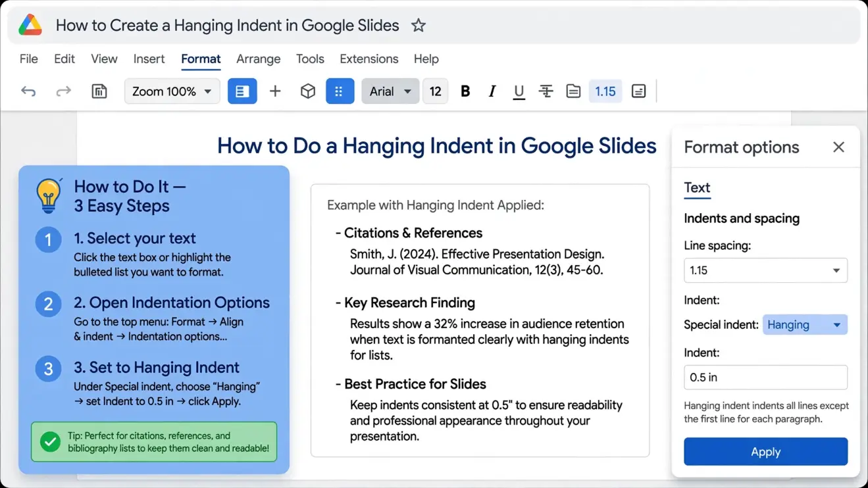
Task: Open the Arial font dropdown
Action: [x=390, y=91]
